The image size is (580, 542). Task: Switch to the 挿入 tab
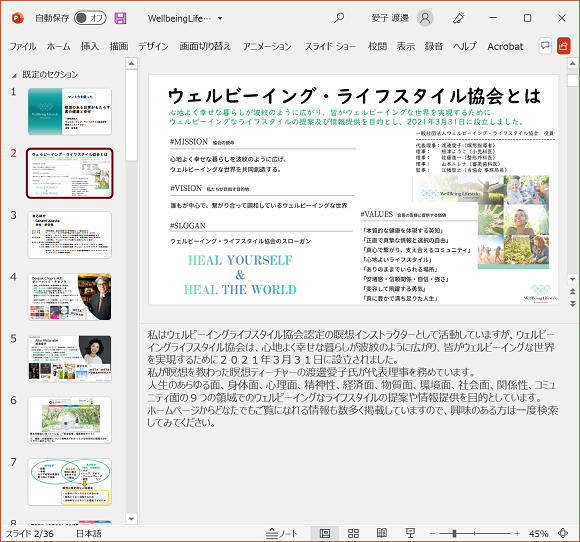(x=90, y=46)
